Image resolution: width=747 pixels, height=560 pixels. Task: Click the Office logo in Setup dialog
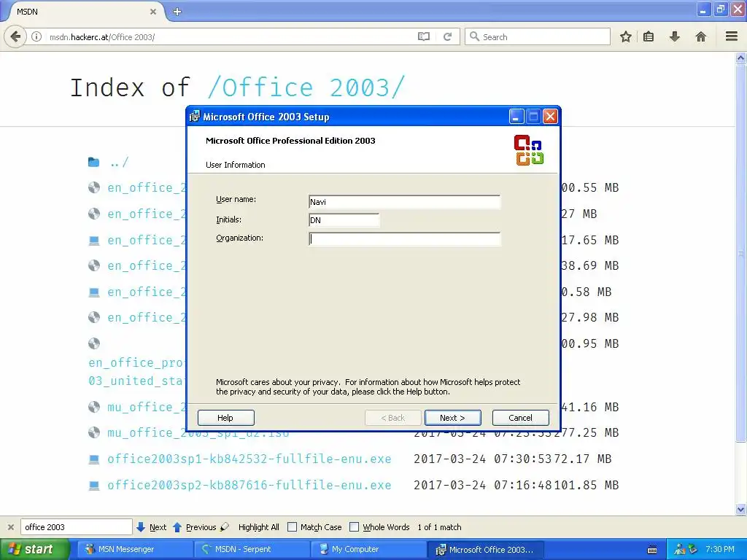[x=529, y=150]
